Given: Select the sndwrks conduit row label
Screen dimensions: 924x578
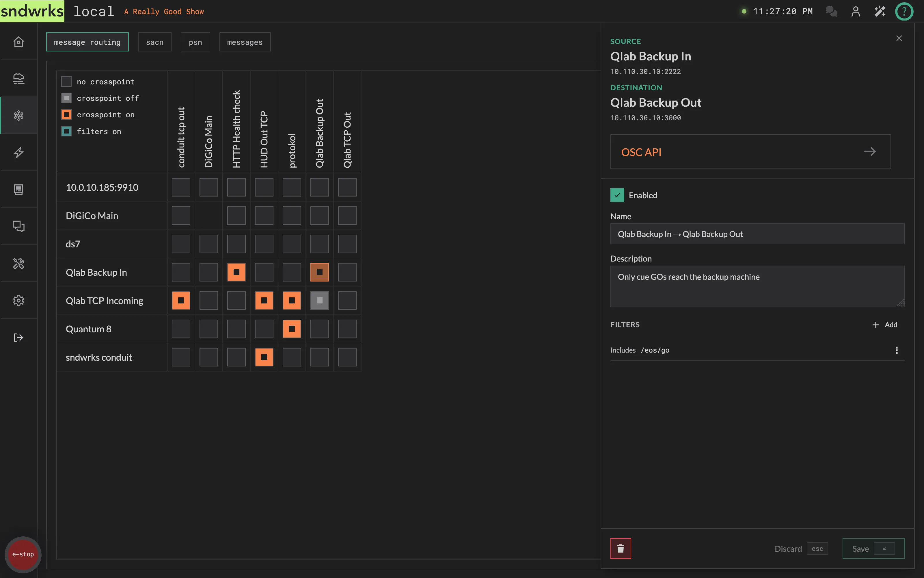Looking at the screenshot, I should (x=99, y=357).
